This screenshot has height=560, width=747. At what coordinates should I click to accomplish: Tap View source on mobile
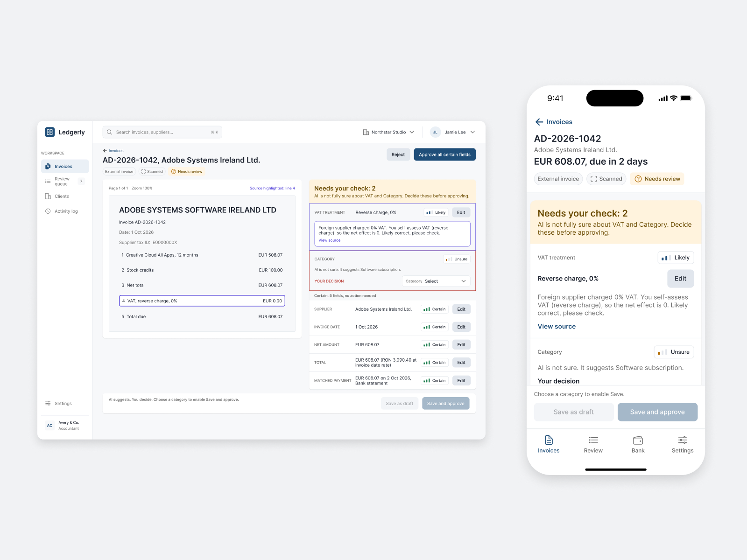pyautogui.click(x=557, y=327)
